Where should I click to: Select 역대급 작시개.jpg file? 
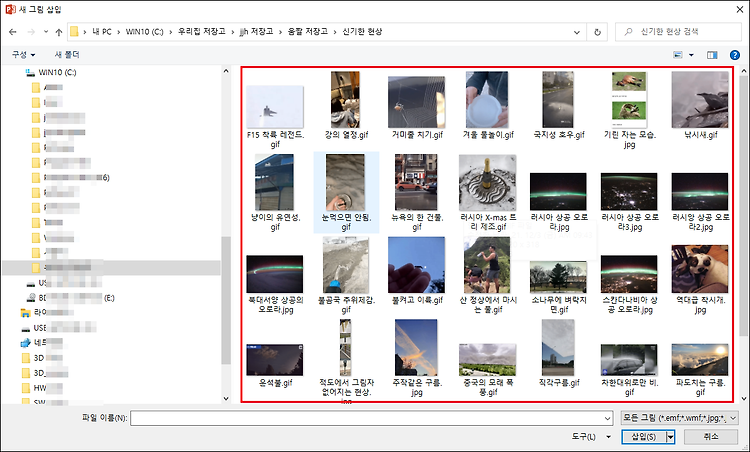point(700,280)
